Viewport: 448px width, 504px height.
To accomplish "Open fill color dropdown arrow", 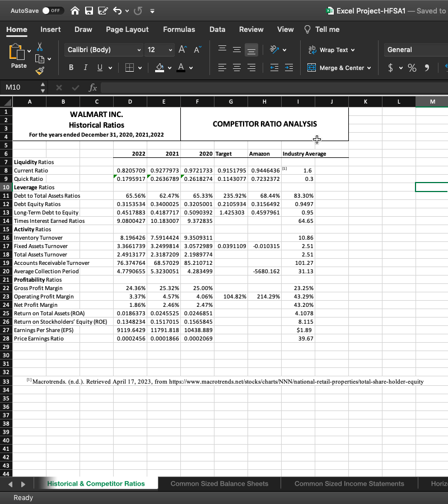I will [x=169, y=68].
